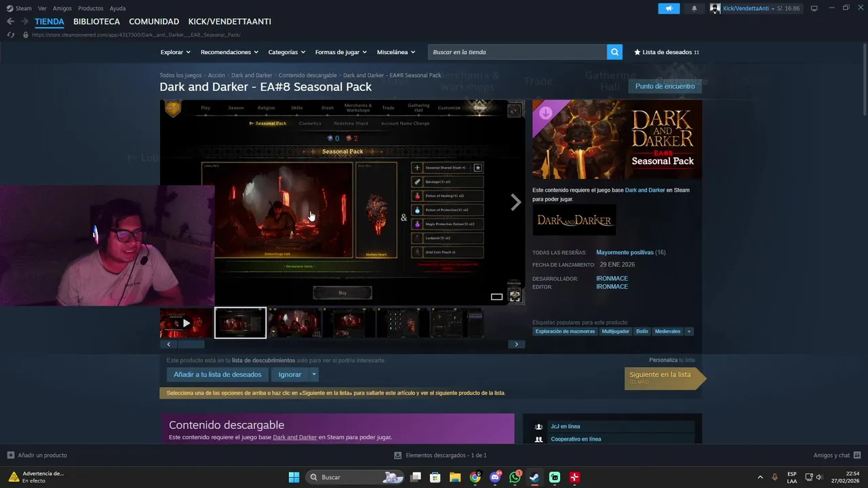Expand the Explorar dropdown
The width and height of the screenshot is (868, 488).
coord(175,52)
